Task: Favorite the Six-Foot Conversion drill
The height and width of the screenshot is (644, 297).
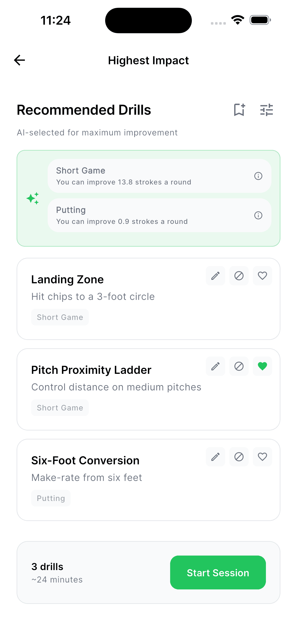Action: (x=262, y=457)
